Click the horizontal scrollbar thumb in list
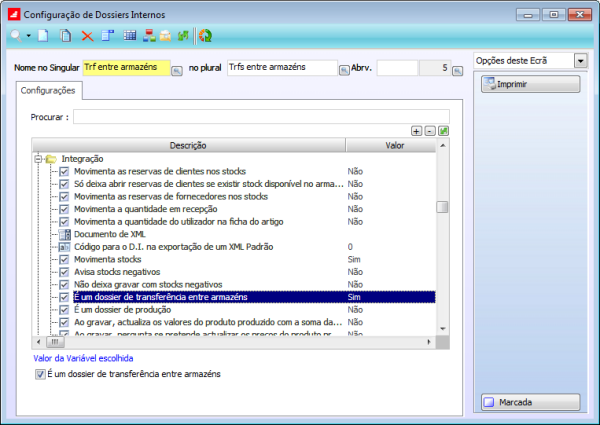This screenshot has width=600, height=425. 55,342
